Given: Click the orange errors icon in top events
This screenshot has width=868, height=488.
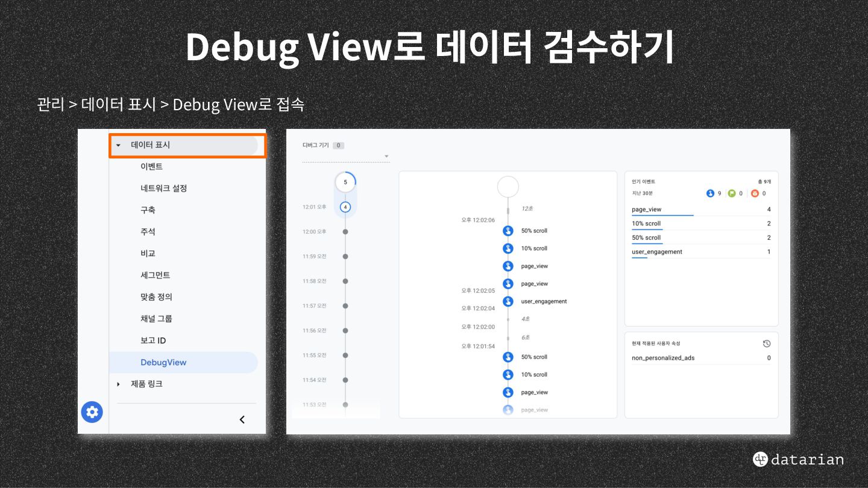Looking at the screenshot, I should pyautogui.click(x=754, y=193).
